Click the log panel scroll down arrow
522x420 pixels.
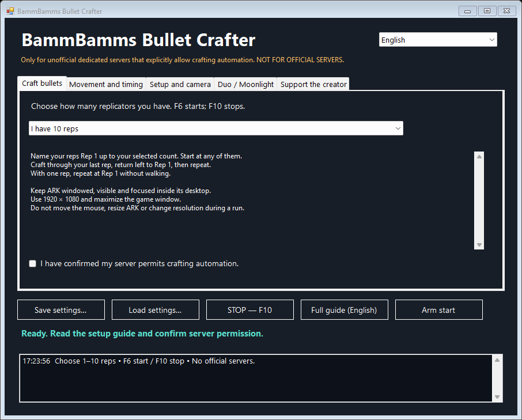coord(497,397)
